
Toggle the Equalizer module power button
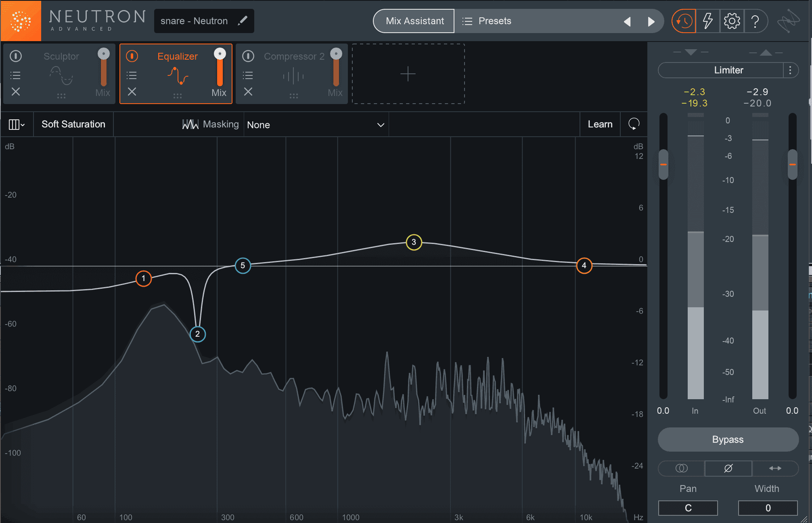click(132, 56)
